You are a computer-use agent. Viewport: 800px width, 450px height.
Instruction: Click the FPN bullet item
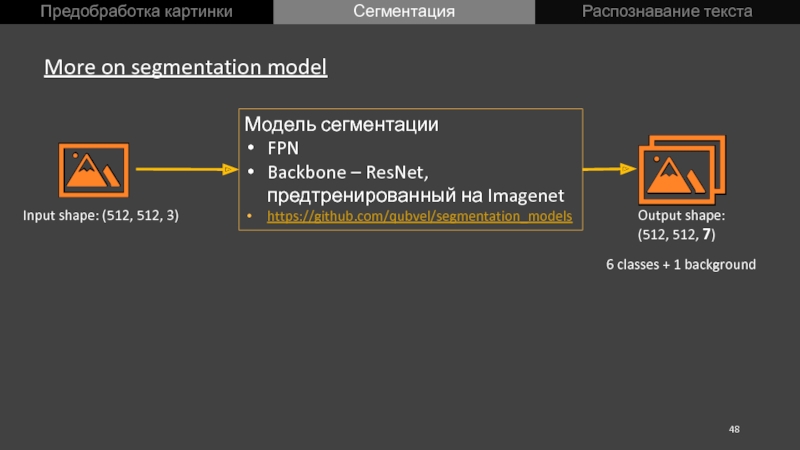click(283, 148)
